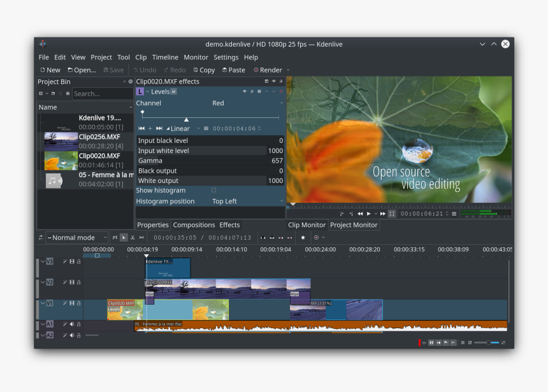This screenshot has width=548, height=392.
Task: Click the Paste button
Action: [x=234, y=70]
